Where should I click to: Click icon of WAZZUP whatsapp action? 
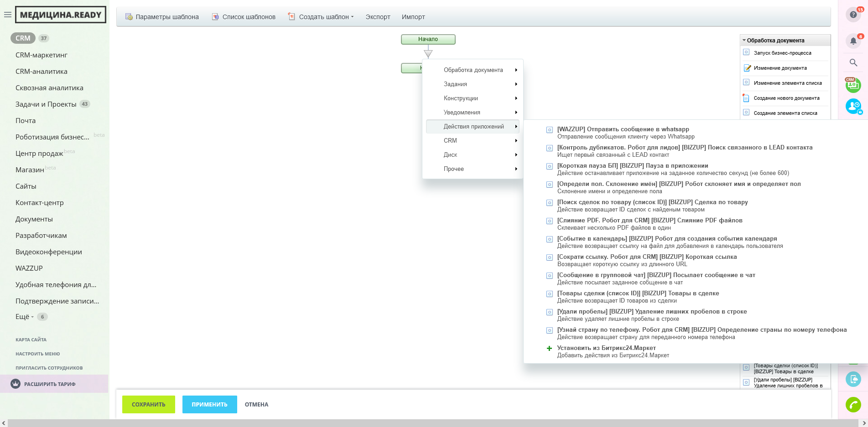click(x=550, y=130)
